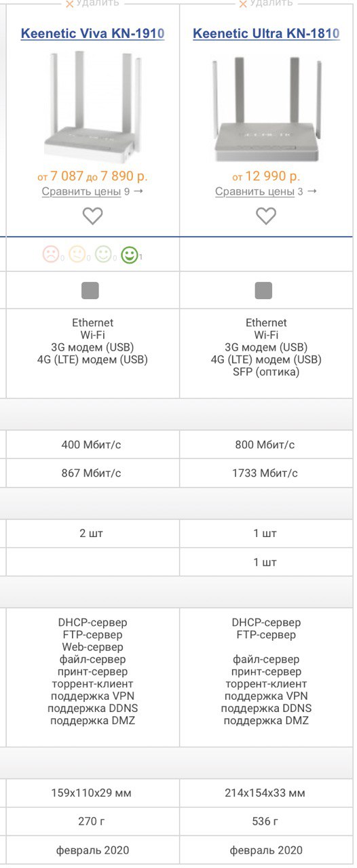
Task: View Keenetic Viva KN-1910 router image
Action: 93,106
